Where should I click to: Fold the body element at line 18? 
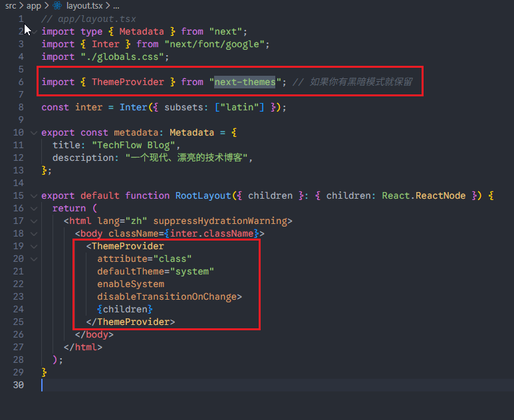click(x=33, y=233)
